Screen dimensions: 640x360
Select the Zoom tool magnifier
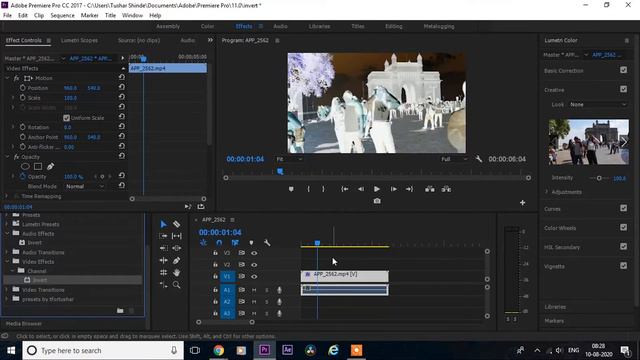(176, 285)
